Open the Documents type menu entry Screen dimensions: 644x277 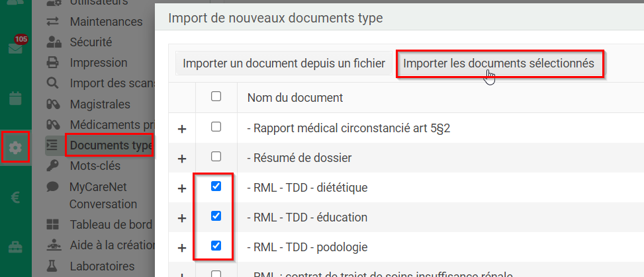(110, 145)
